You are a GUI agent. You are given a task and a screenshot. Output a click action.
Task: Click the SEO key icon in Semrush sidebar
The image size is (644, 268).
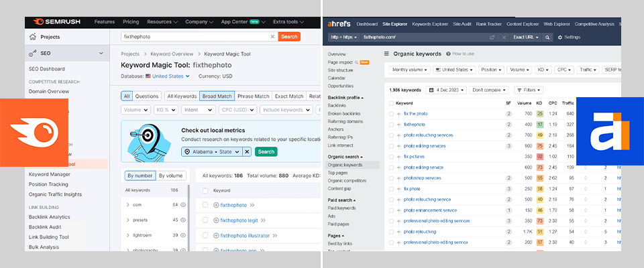[32, 54]
